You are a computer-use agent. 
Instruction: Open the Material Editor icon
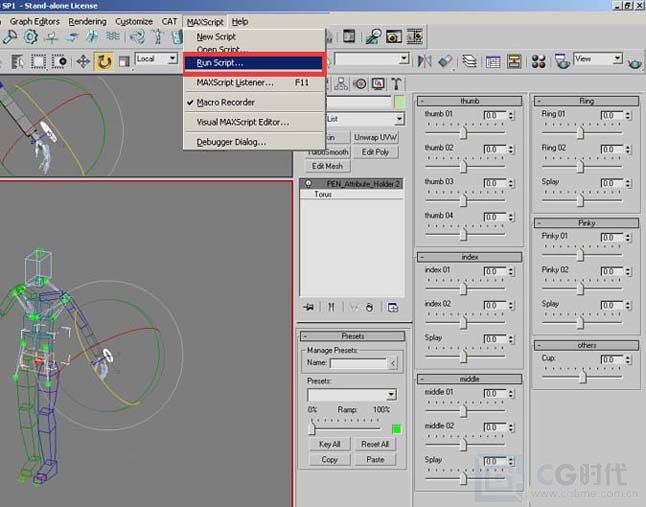[x=538, y=61]
